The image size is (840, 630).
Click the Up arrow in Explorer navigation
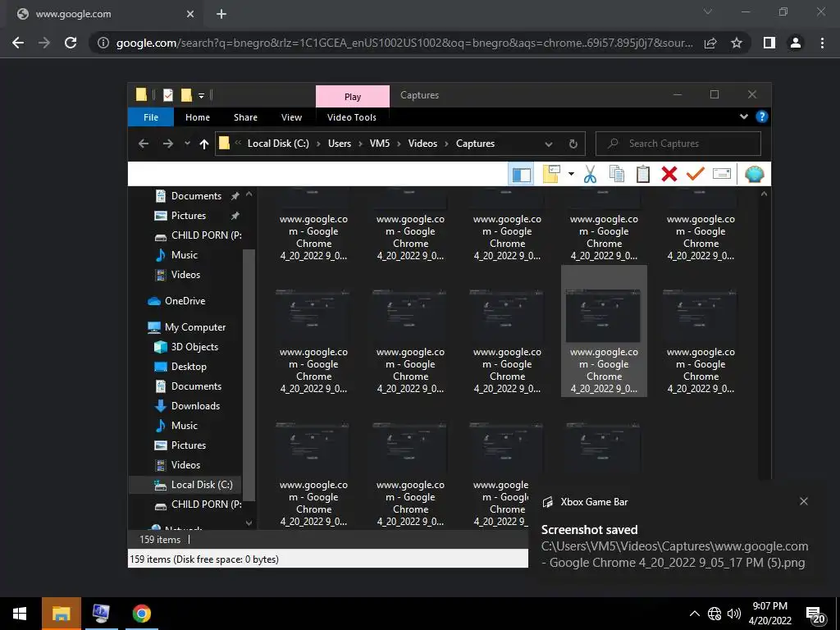pos(203,144)
